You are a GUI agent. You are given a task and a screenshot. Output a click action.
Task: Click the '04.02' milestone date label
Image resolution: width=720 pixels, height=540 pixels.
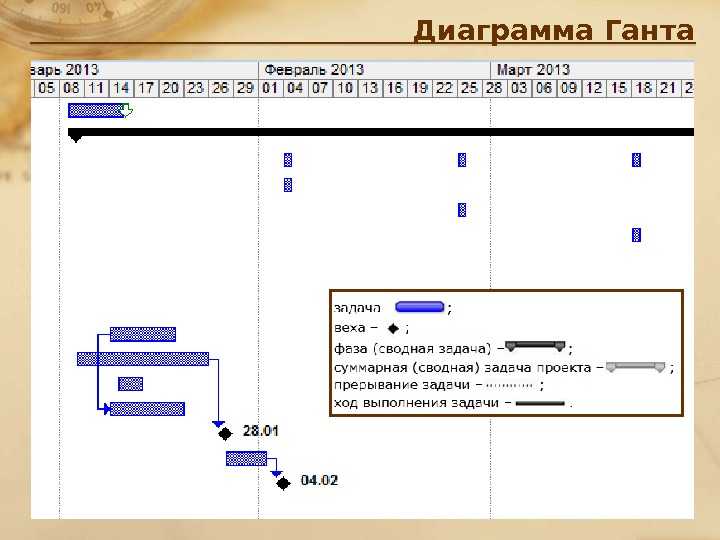tap(319, 480)
